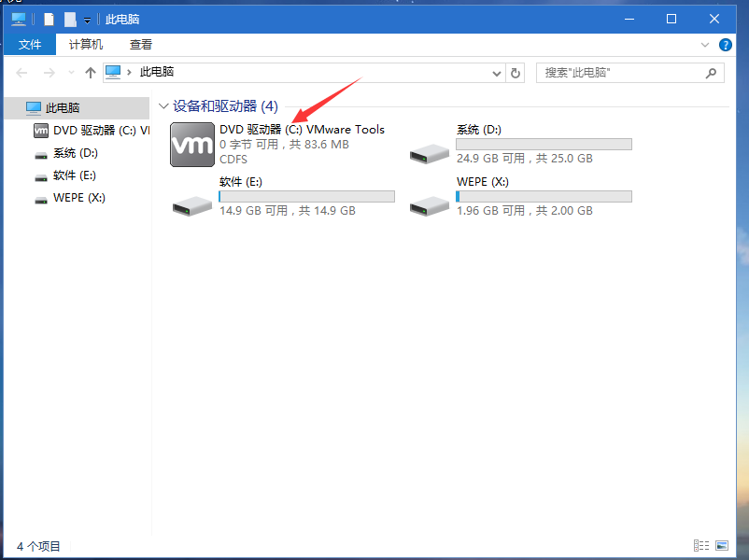Open the 文件 ribbon tab
749x560 pixels.
[x=30, y=45]
